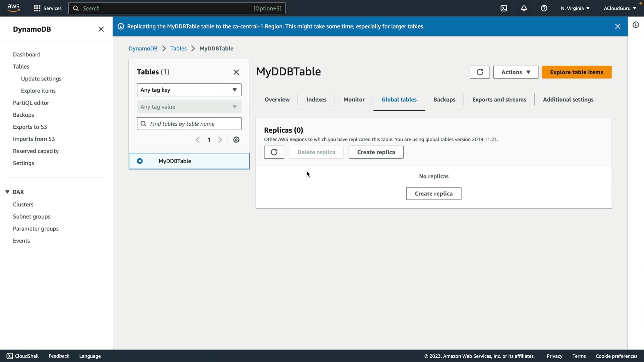Select the MyDDBTable radio button
644x362 pixels.
point(140,161)
